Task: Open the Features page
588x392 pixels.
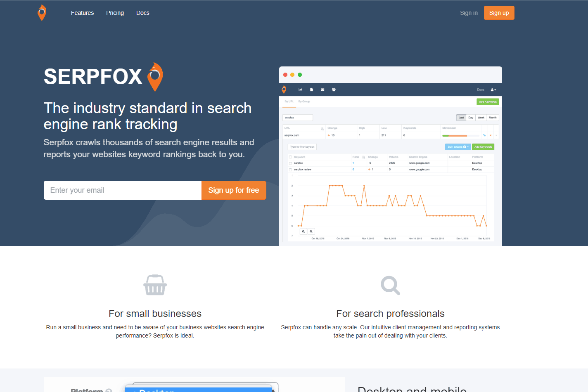Action: [x=82, y=13]
